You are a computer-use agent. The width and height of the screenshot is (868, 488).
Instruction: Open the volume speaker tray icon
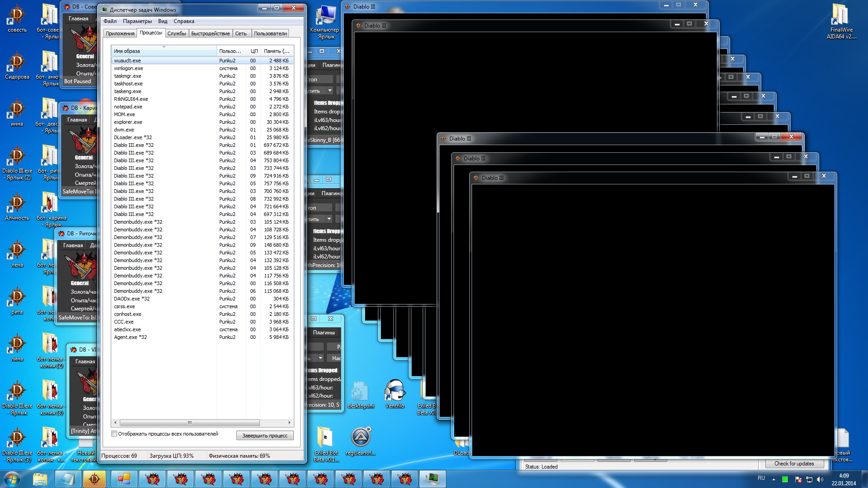[x=820, y=479]
